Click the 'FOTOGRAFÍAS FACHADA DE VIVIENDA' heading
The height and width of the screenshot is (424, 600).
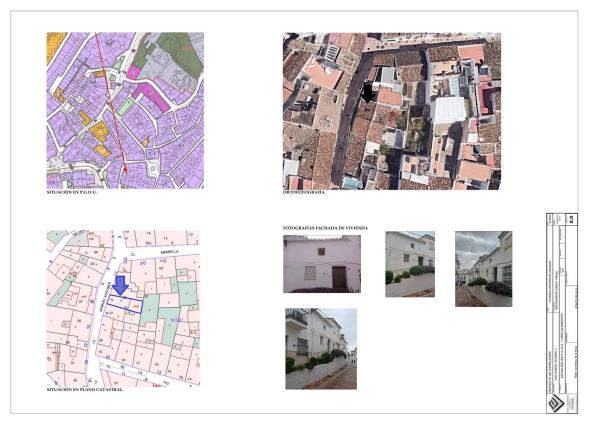(326, 229)
